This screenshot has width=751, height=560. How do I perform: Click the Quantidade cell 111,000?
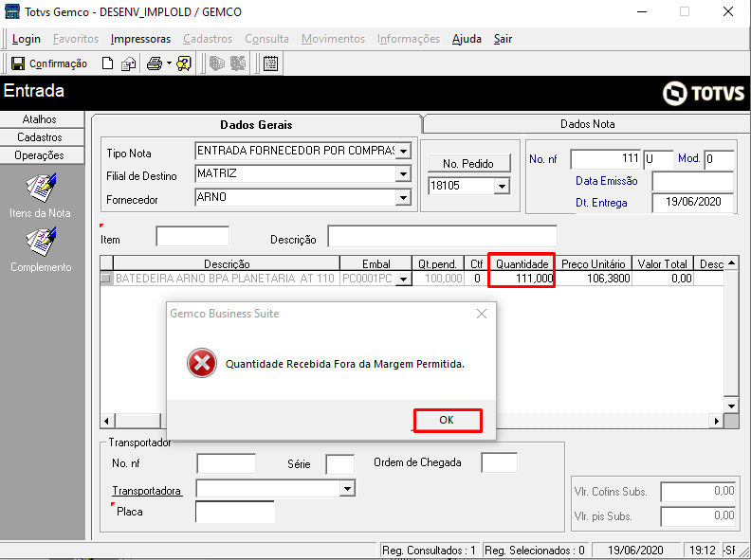tap(522, 278)
